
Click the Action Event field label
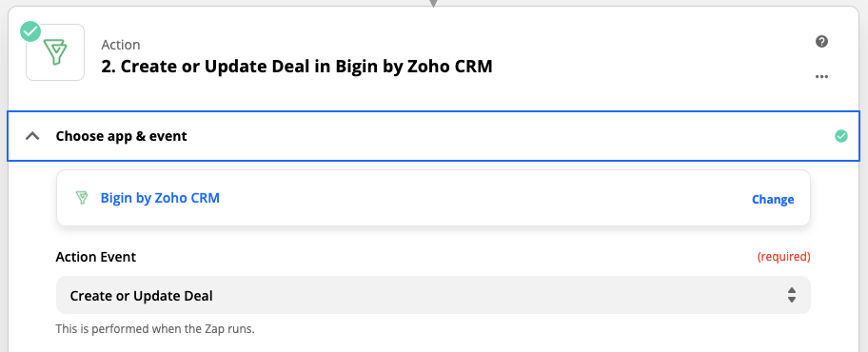click(x=96, y=257)
